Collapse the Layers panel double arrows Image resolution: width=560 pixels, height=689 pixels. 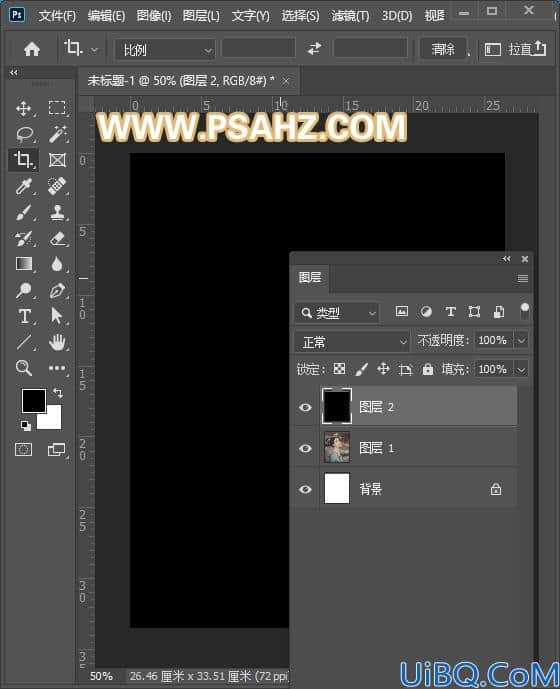(x=507, y=259)
